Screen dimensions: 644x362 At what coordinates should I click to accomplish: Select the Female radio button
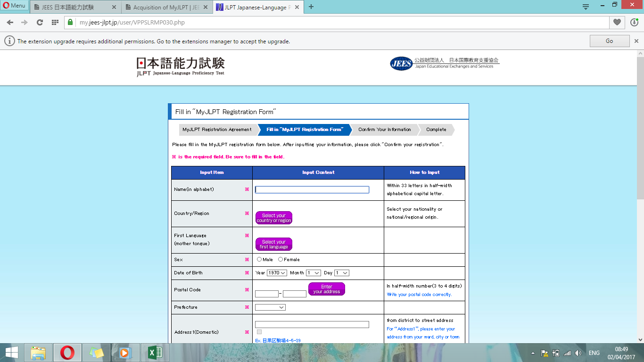(x=281, y=259)
